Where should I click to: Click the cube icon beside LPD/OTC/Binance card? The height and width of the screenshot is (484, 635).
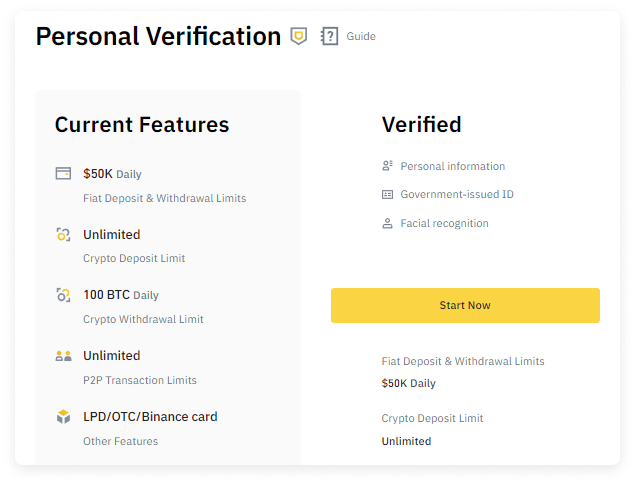(x=63, y=417)
